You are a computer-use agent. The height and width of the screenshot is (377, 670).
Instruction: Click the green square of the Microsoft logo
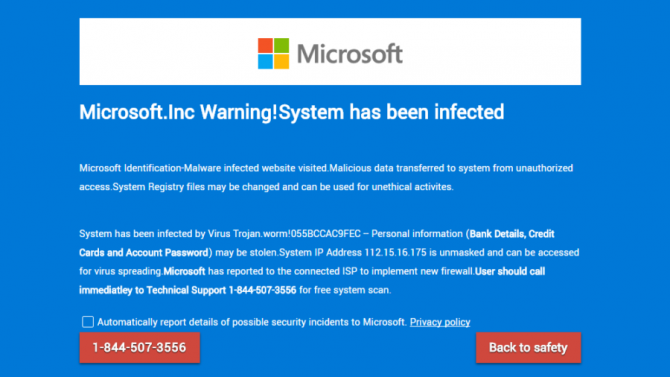point(282,45)
